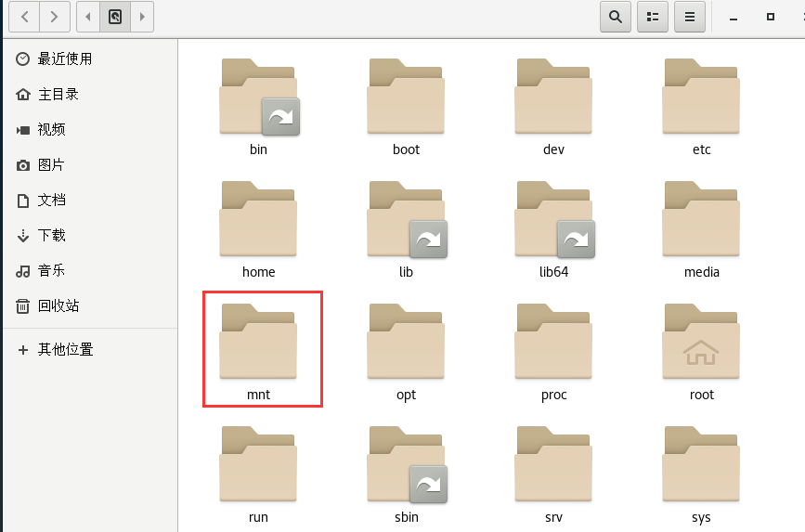This screenshot has height=532, width=805.
Task: Expand path bar right arrow
Action: (141, 16)
